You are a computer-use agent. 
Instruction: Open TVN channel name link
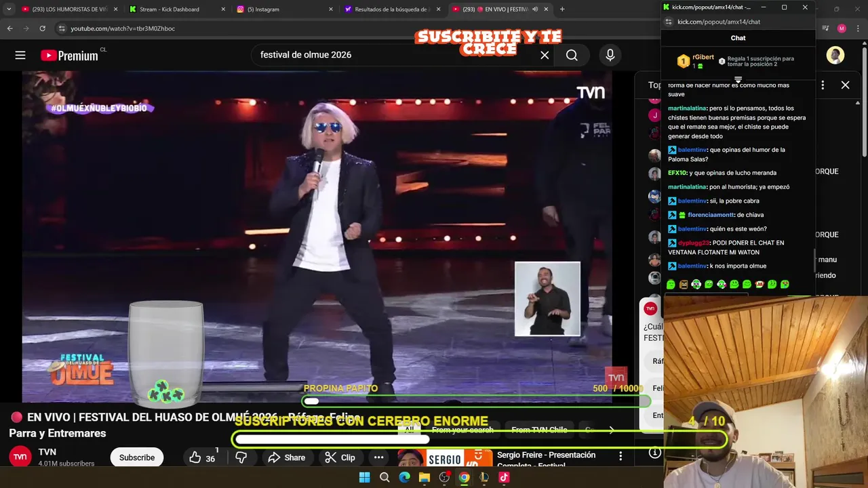tap(47, 452)
